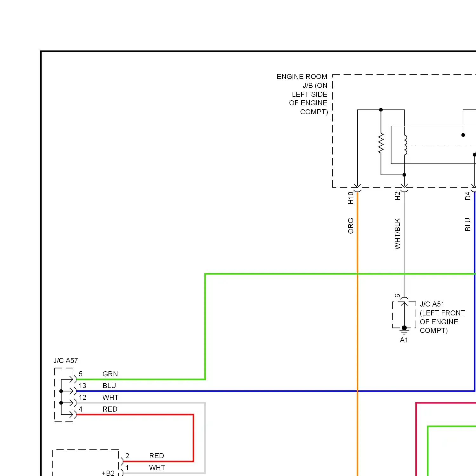Click the red wire from pin 4
The height and width of the screenshot is (476, 476).
(x=193, y=438)
